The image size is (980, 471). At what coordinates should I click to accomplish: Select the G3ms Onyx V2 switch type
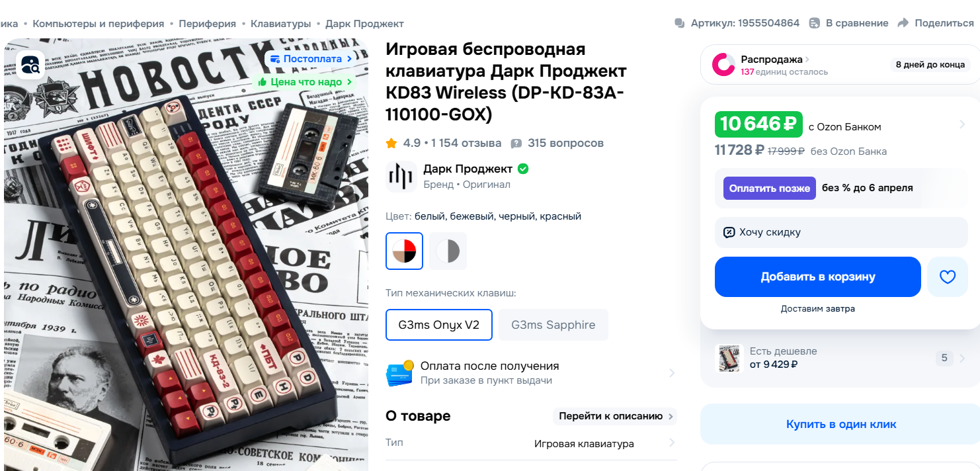coord(439,325)
